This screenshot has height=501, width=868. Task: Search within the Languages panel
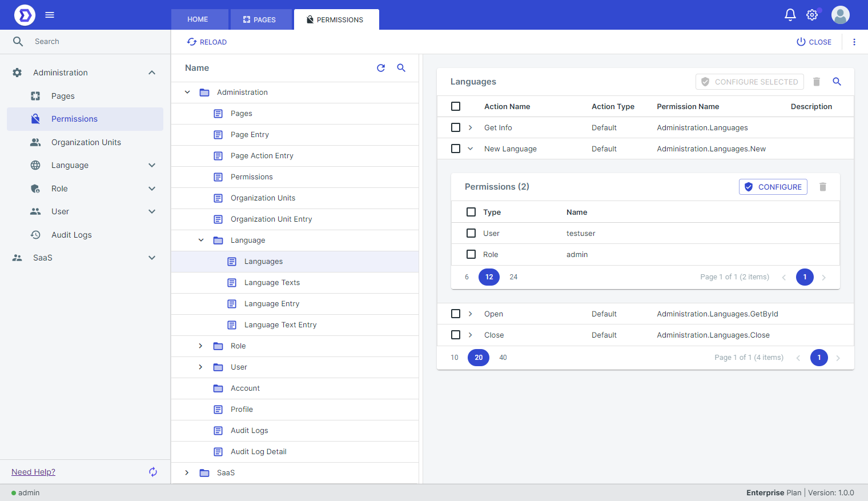(x=837, y=82)
